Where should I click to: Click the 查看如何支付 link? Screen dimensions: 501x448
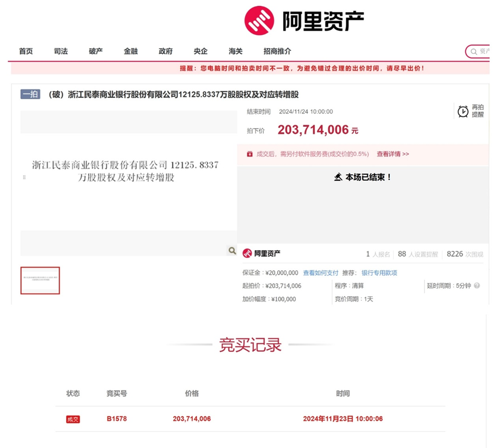320,273
